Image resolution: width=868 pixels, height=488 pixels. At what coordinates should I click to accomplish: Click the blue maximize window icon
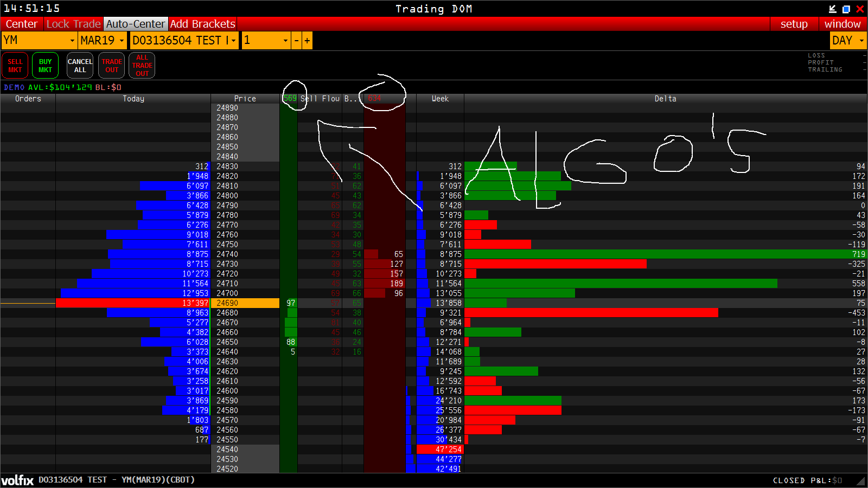[x=846, y=9]
